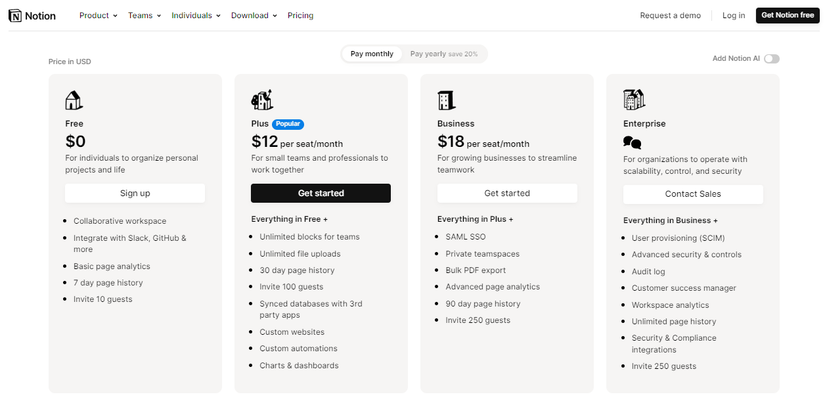Image resolution: width=825 pixels, height=414 pixels.
Task: Click 90 day page history feature
Action: pyautogui.click(x=483, y=304)
